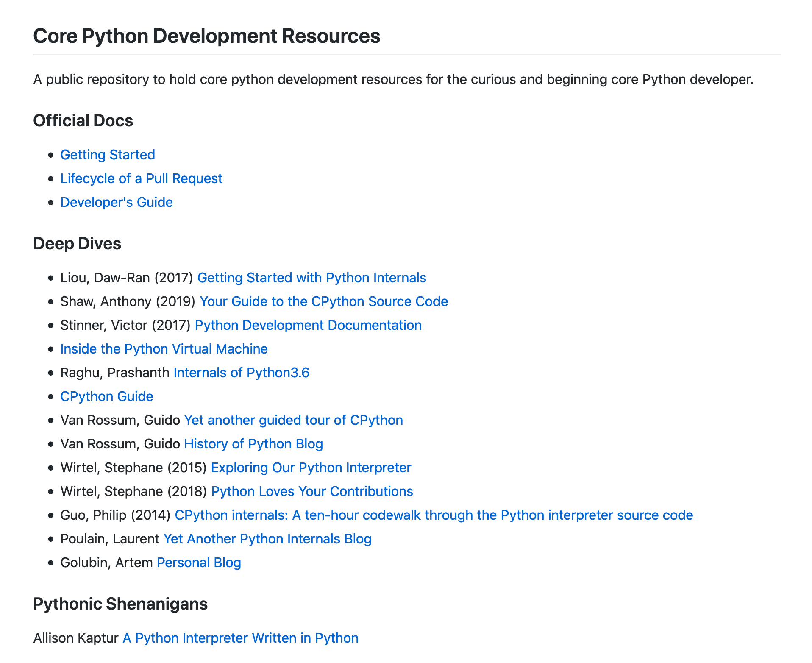Open Getting Started with Python Internals
This screenshot has height=663, width=812.
(311, 278)
